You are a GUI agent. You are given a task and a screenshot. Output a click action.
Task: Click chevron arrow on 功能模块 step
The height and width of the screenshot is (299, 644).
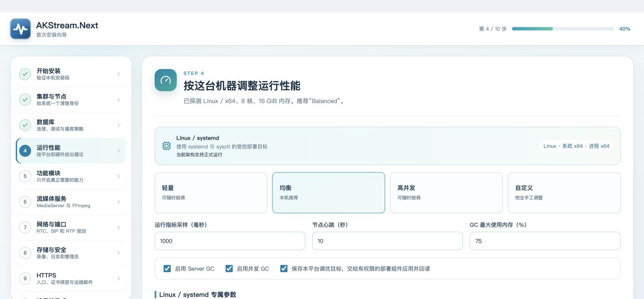118,176
